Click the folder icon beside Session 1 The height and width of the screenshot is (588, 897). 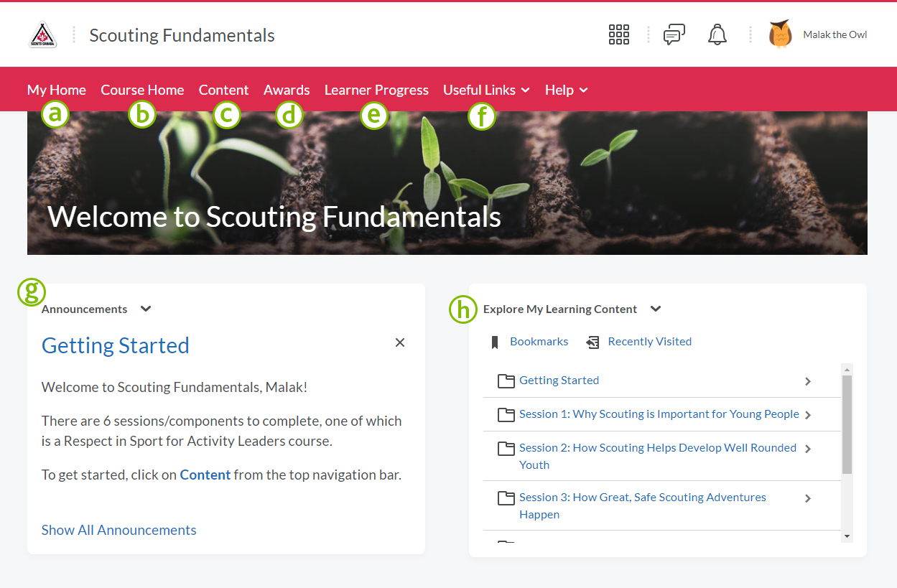[506, 415]
